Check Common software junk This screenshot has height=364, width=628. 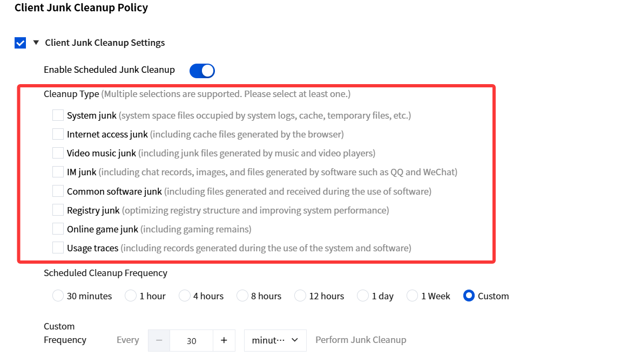point(58,191)
